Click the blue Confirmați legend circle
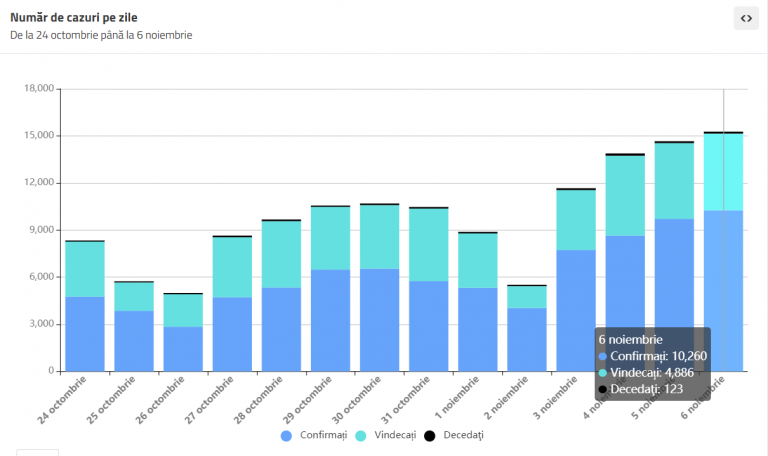 pyautogui.click(x=287, y=435)
